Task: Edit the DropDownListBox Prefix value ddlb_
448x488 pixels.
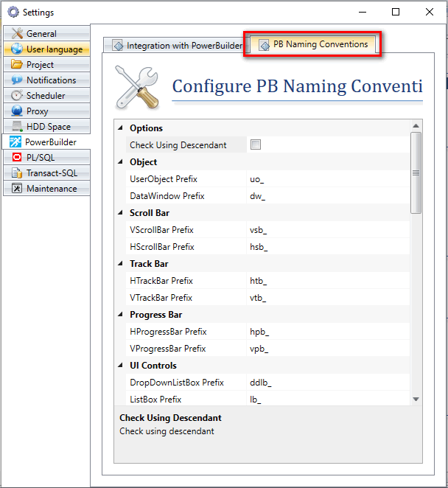Action: [328, 382]
